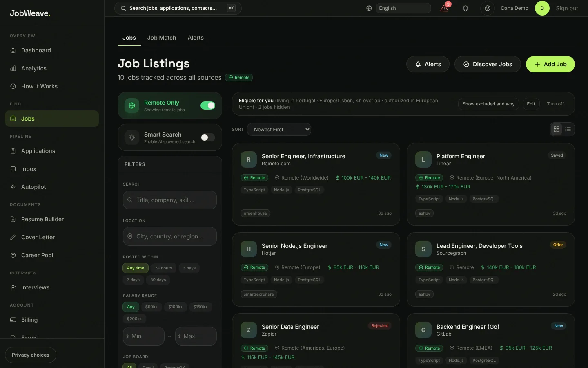Choose the $200k+ salary filter
This screenshot has width=588, height=368.
pyautogui.click(x=134, y=319)
